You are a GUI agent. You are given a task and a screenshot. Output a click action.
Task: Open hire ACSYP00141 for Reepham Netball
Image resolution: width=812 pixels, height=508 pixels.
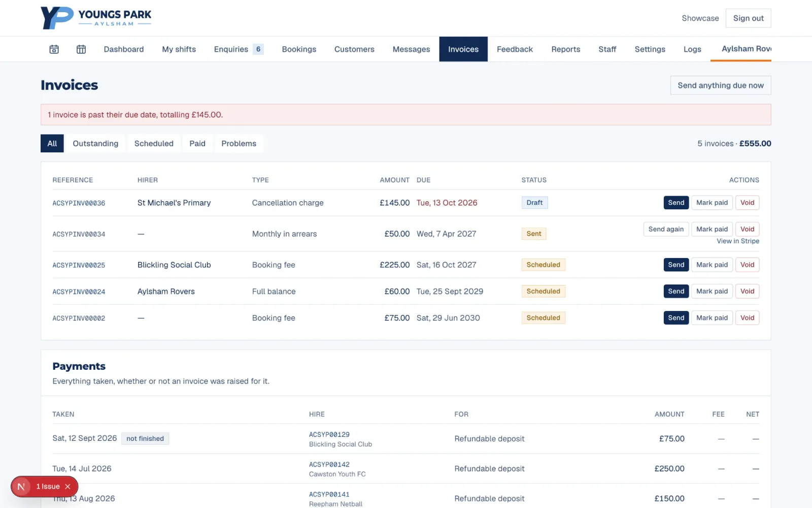pos(329,494)
